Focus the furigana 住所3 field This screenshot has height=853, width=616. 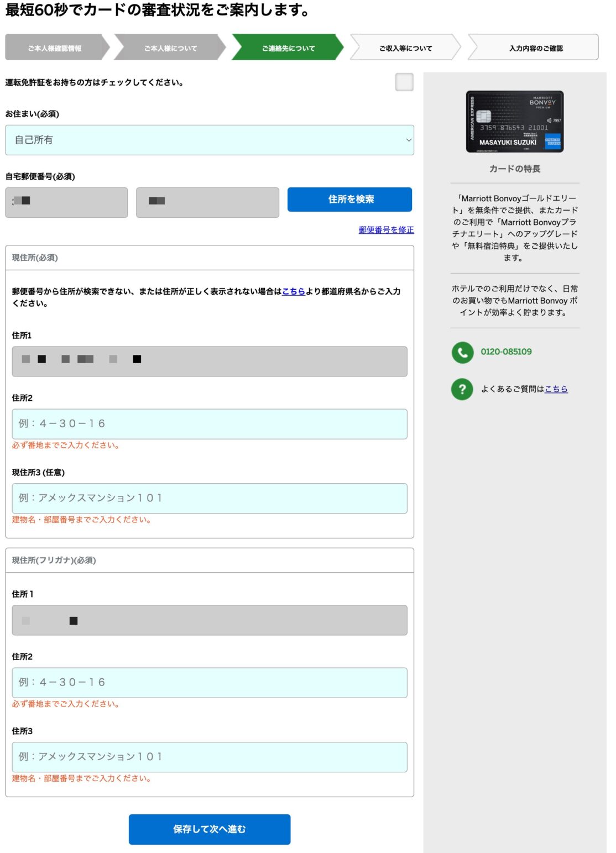[x=210, y=757]
